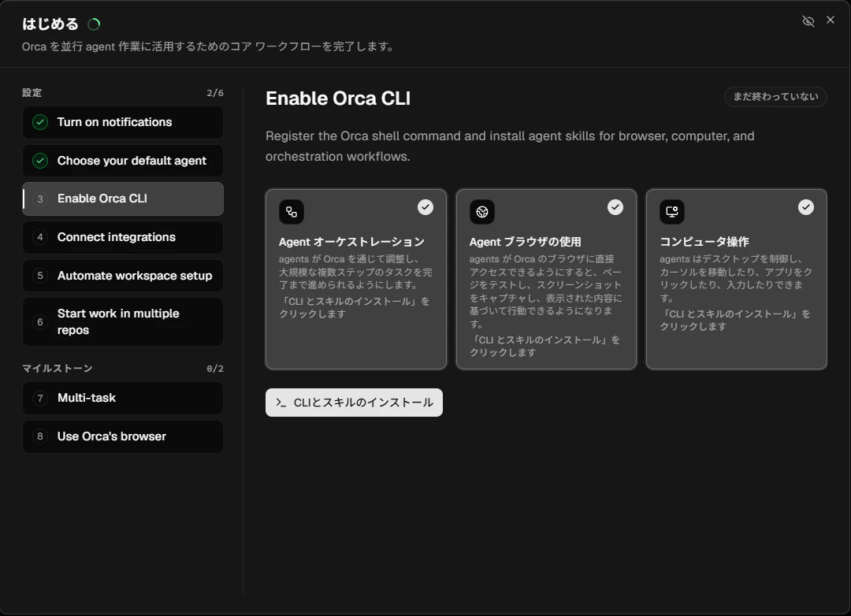The height and width of the screenshot is (616, 851).
Task: Click green check icon beside Turn on notifications
Action: tap(40, 122)
